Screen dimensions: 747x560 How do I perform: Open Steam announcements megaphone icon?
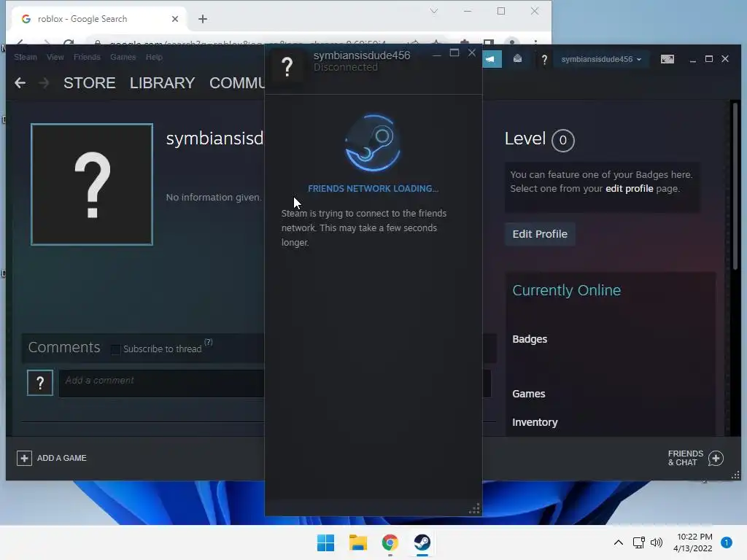coord(492,59)
